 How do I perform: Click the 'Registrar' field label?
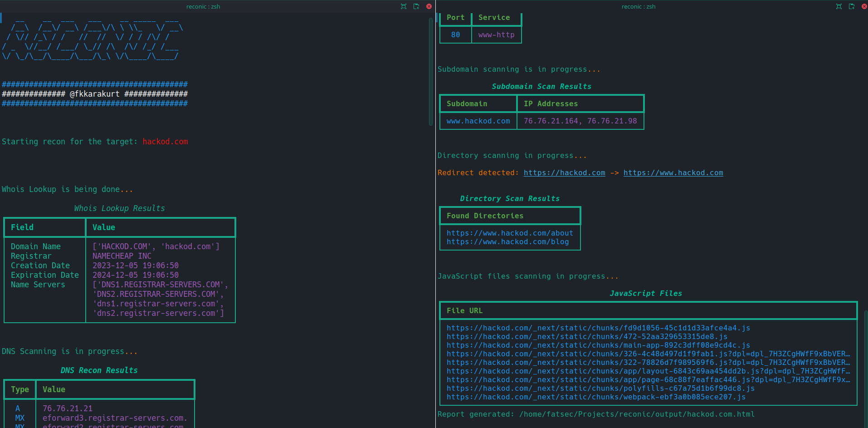[31, 256]
